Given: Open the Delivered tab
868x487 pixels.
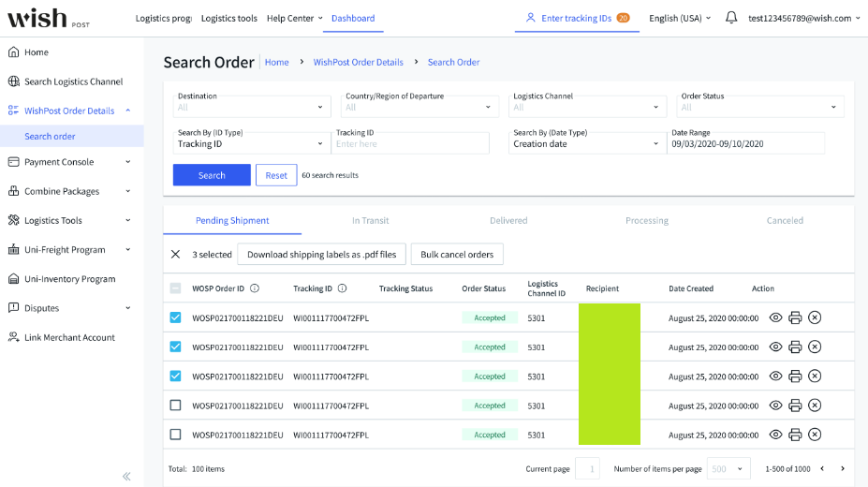Looking at the screenshot, I should pos(508,221).
